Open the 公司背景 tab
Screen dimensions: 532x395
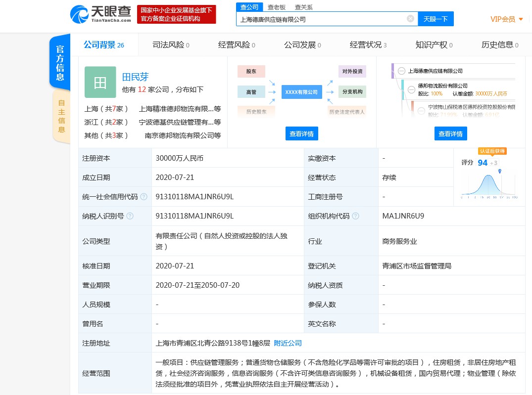(x=104, y=45)
